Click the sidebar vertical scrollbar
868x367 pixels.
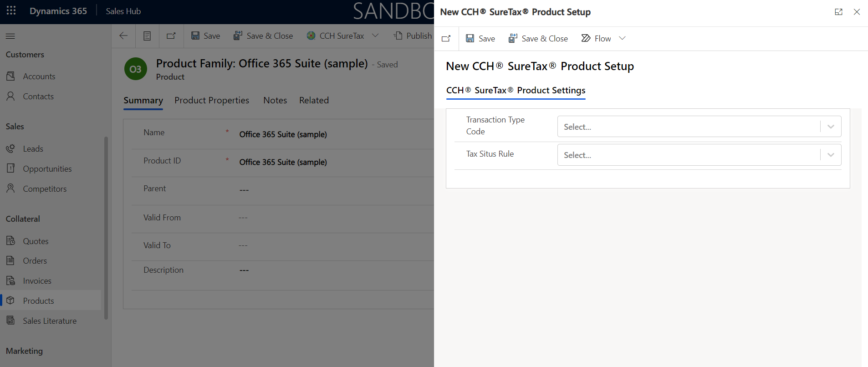point(106,228)
